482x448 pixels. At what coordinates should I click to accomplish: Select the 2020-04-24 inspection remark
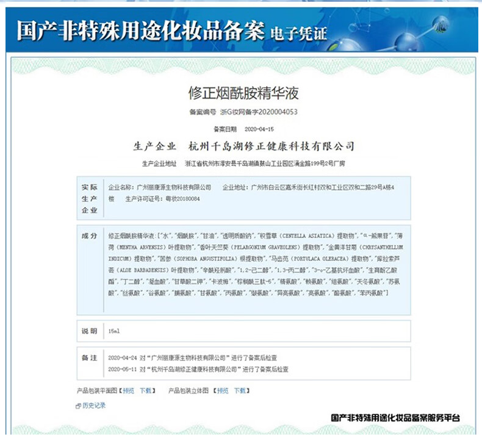[x=192, y=358]
